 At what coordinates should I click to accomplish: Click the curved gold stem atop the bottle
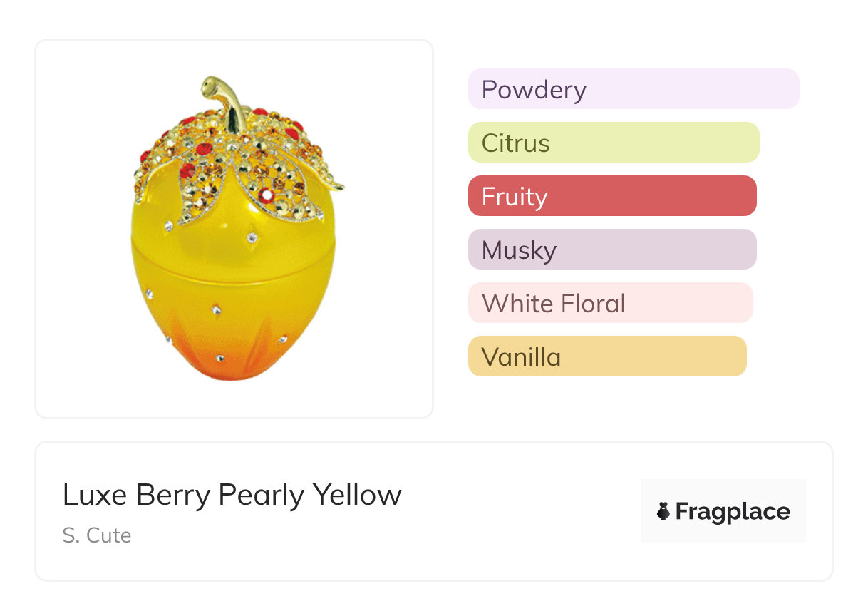[x=222, y=100]
